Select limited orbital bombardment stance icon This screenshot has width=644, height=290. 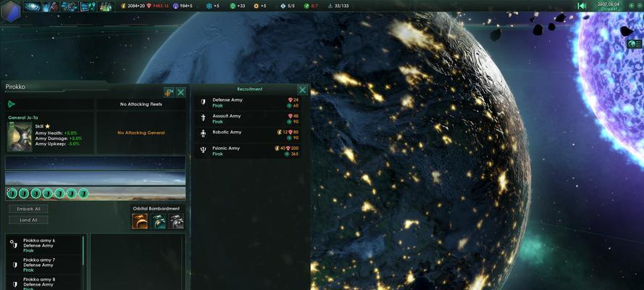click(158, 221)
